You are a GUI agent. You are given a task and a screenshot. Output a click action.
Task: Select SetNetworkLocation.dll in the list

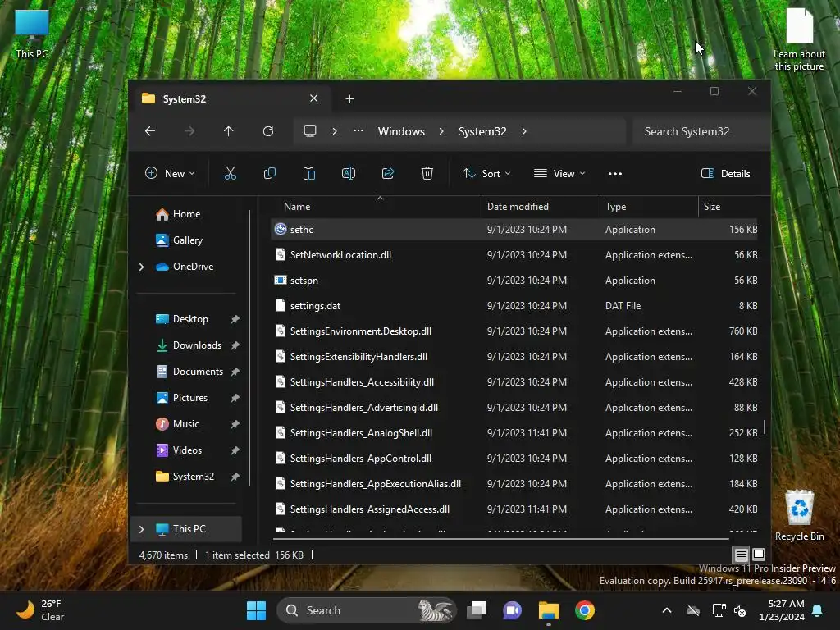pos(514,255)
